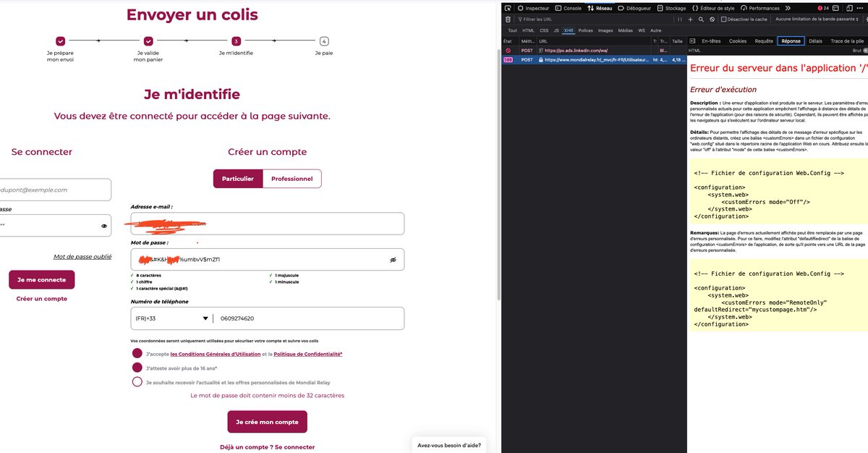The height and width of the screenshot is (453, 868).
Task: Open the Stockage tab
Action: tap(671, 8)
